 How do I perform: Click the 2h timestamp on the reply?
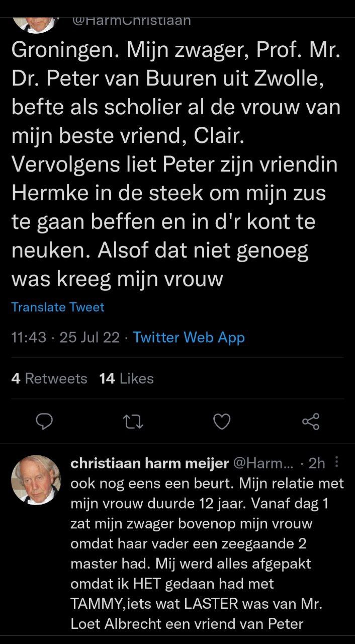pyautogui.click(x=317, y=463)
